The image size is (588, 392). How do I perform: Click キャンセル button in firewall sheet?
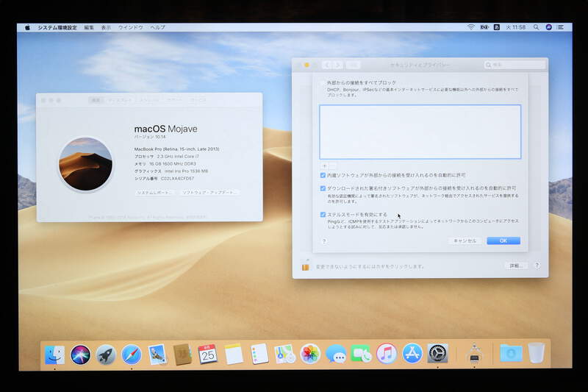(465, 240)
